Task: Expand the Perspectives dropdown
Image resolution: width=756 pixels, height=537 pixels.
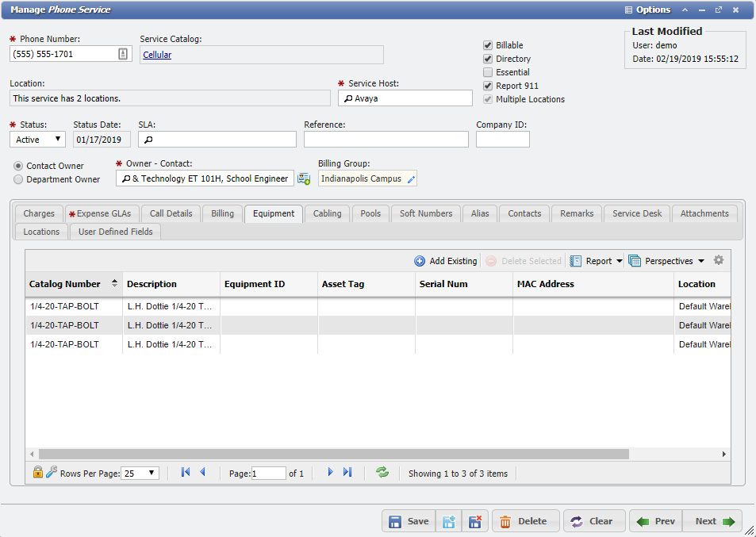Action: tap(669, 260)
